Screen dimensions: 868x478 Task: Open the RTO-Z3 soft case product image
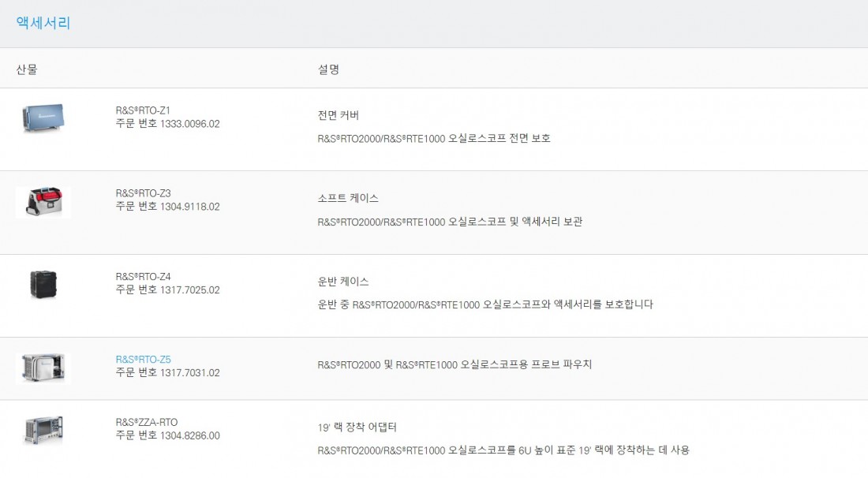pos(43,202)
